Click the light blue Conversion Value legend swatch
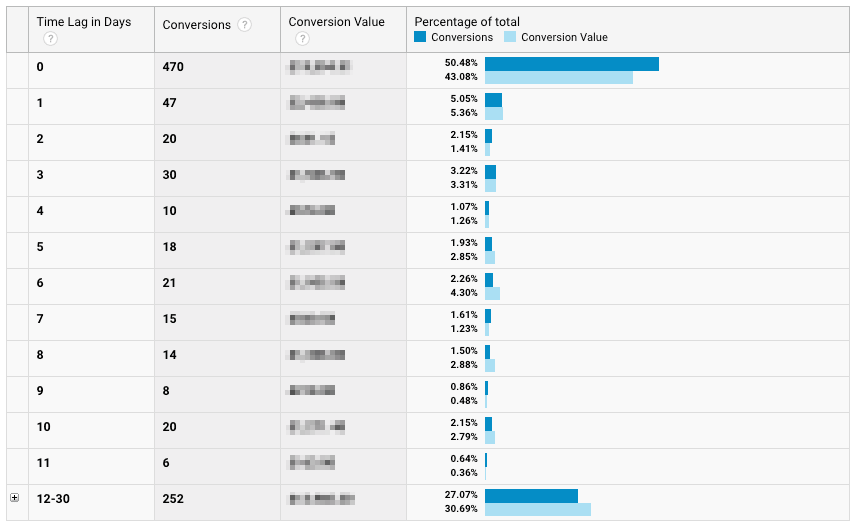 tap(510, 37)
